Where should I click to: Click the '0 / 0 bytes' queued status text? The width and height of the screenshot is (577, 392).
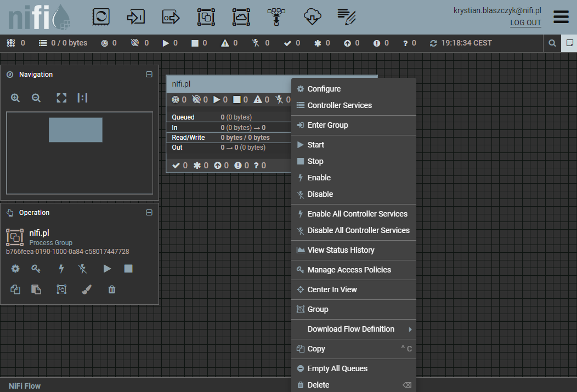coord(69,43)
